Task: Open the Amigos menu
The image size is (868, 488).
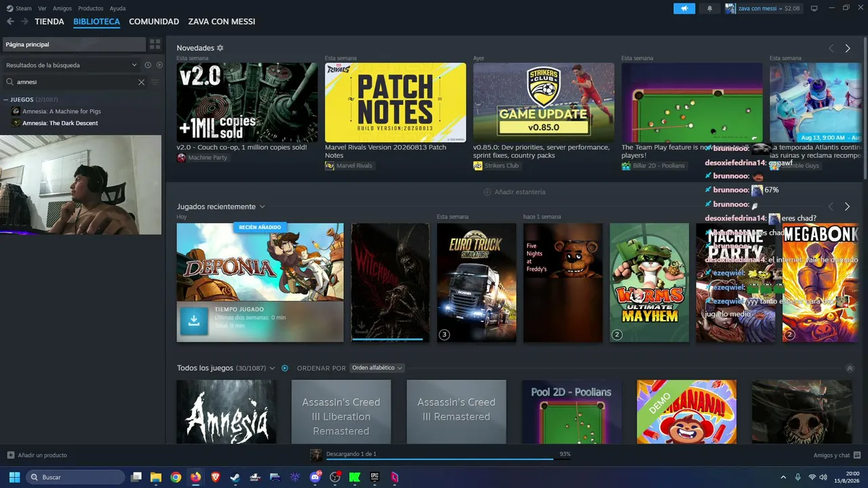Action: [x=62, y=8]
